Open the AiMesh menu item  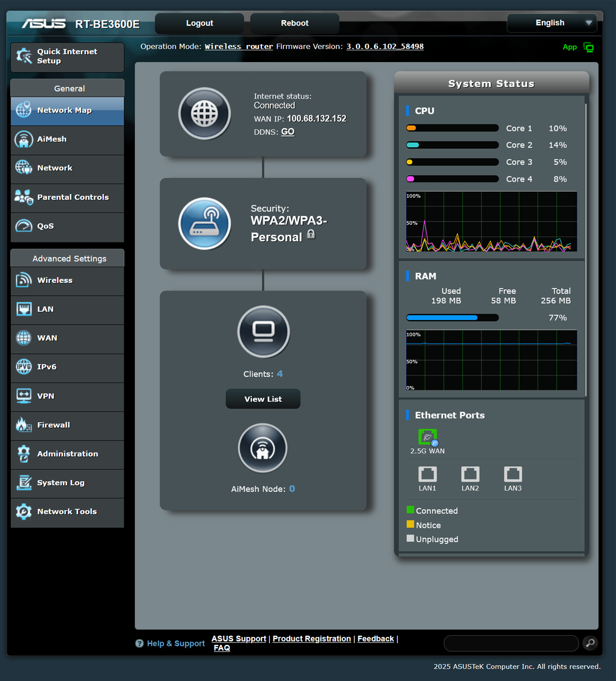(x=67, y=140)
